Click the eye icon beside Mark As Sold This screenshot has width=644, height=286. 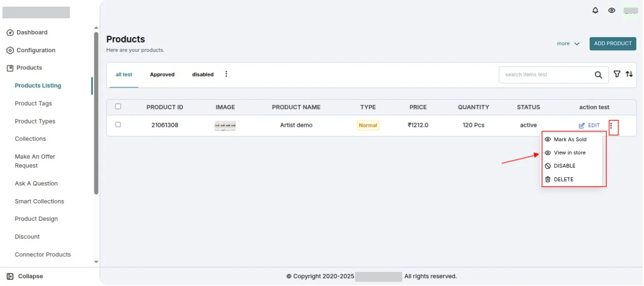tap(548, 140)
